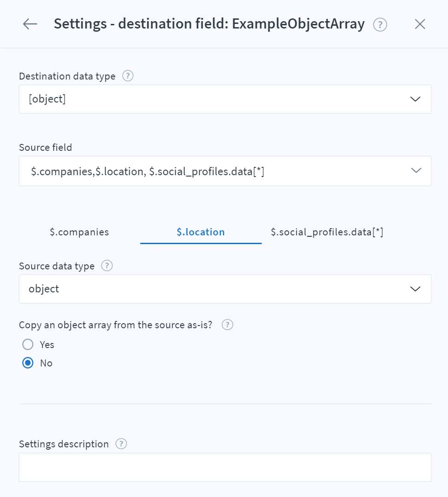Open help for Source data type
Screen dimensions: 448x497
106,266
